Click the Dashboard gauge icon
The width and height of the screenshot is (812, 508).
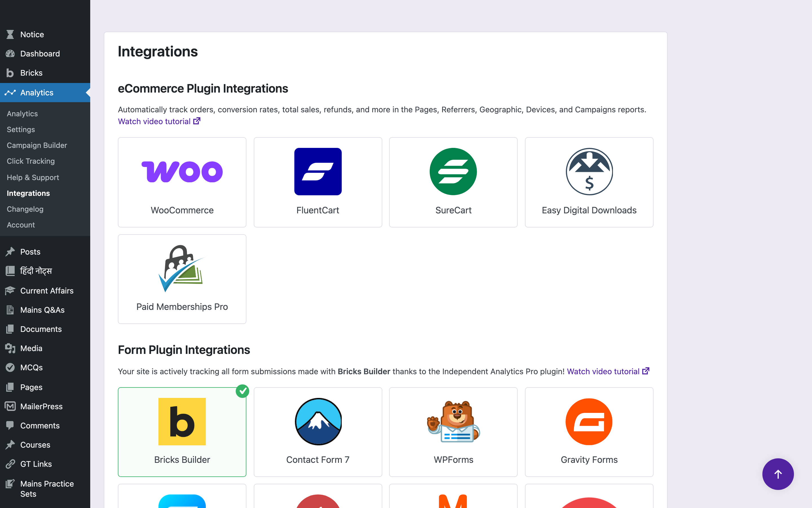[x=10, y=53]
